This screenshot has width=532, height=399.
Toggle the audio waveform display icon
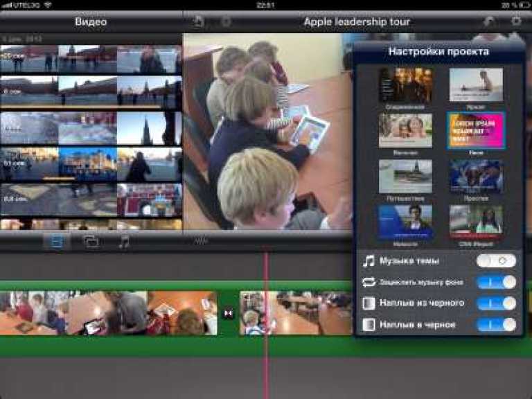(200, 242)
